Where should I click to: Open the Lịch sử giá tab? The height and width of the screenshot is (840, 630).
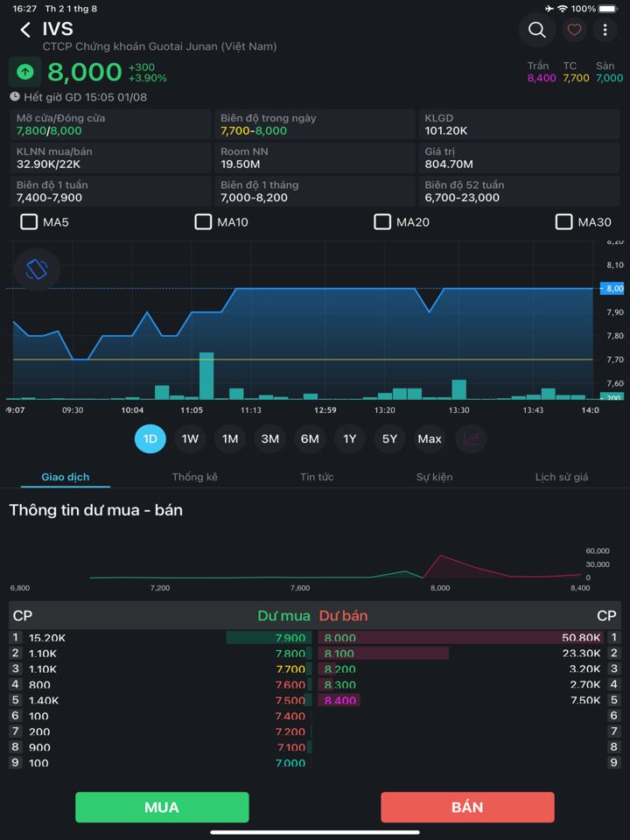click(x=561, y=477)
